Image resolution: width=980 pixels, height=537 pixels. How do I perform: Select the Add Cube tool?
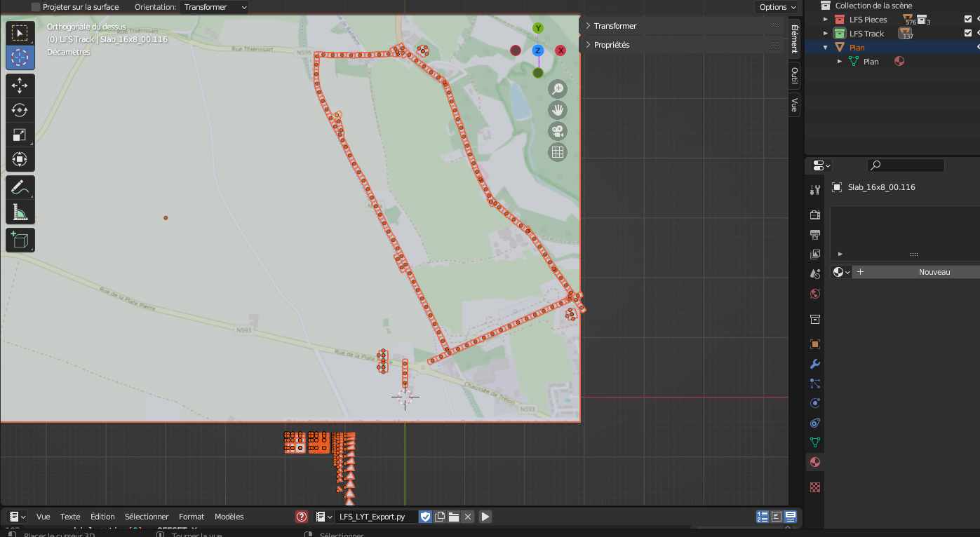20,240
